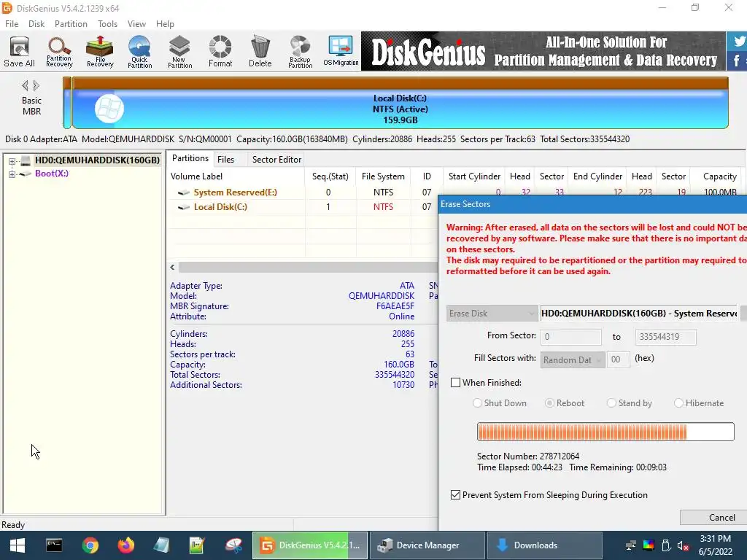Click the end sector 335544319 field
The height and width of the screenshot is (560, 747).
[665, 337]
